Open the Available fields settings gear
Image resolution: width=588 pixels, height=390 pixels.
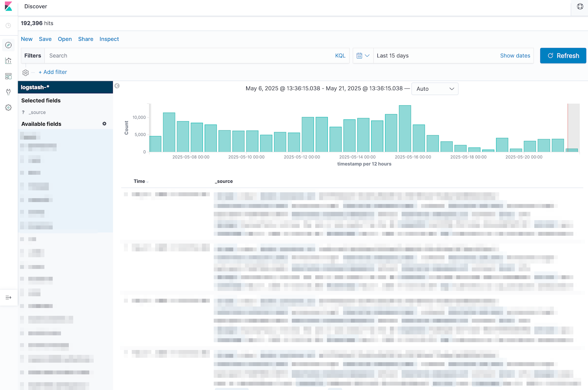pos(104,124)
